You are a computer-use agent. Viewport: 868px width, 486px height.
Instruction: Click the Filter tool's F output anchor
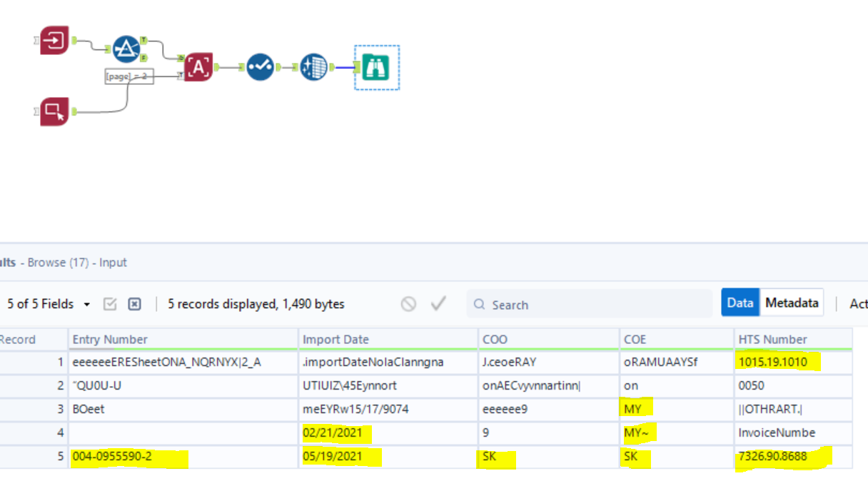[x=144, y=57]
